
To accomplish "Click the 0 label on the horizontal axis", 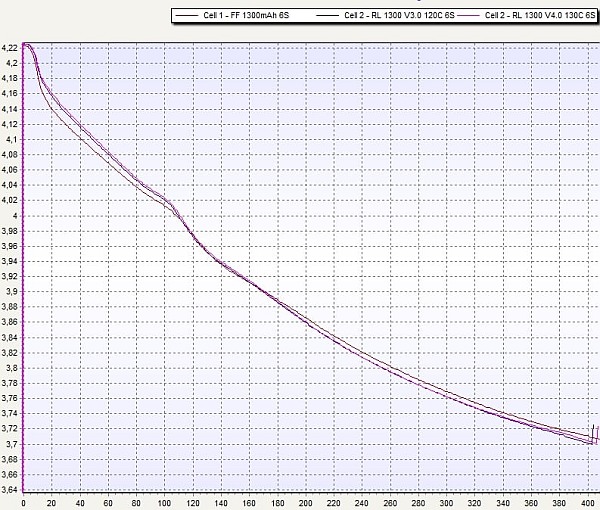I will pos(23,502).
